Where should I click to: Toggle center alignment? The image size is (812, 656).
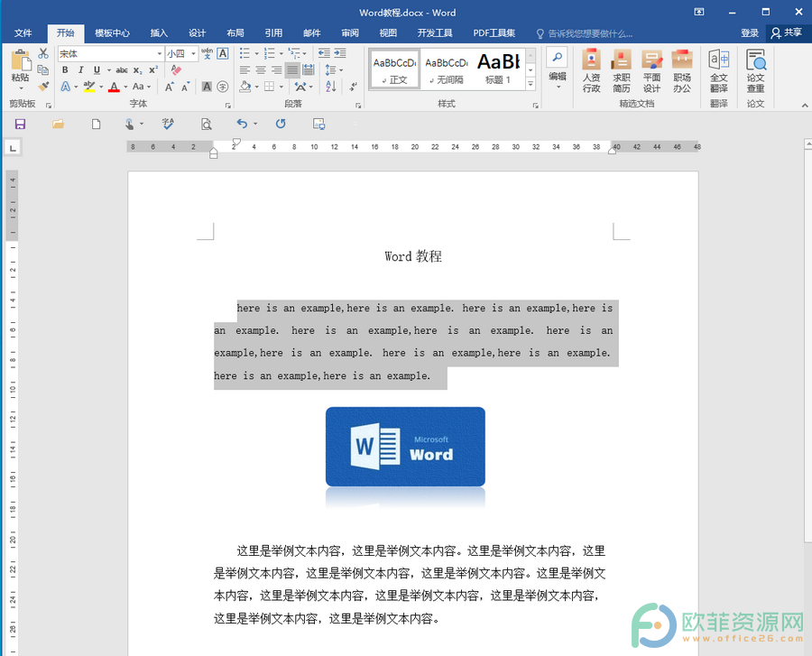click(x=261, y=69)
